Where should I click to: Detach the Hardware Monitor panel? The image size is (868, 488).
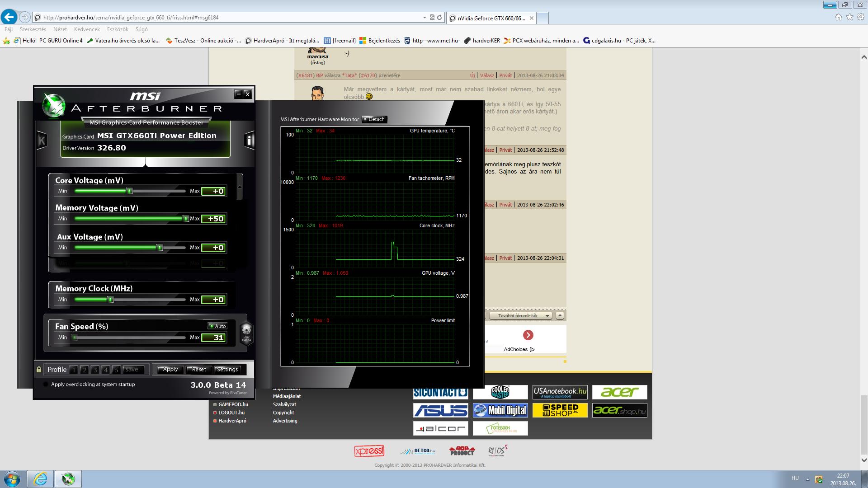click(x=374, y=119)
